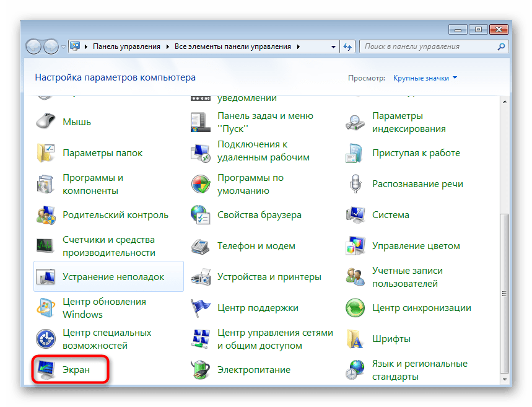Expand the Крупные значки view dropdown
This screenshot has height=407, width=532.
425,78
